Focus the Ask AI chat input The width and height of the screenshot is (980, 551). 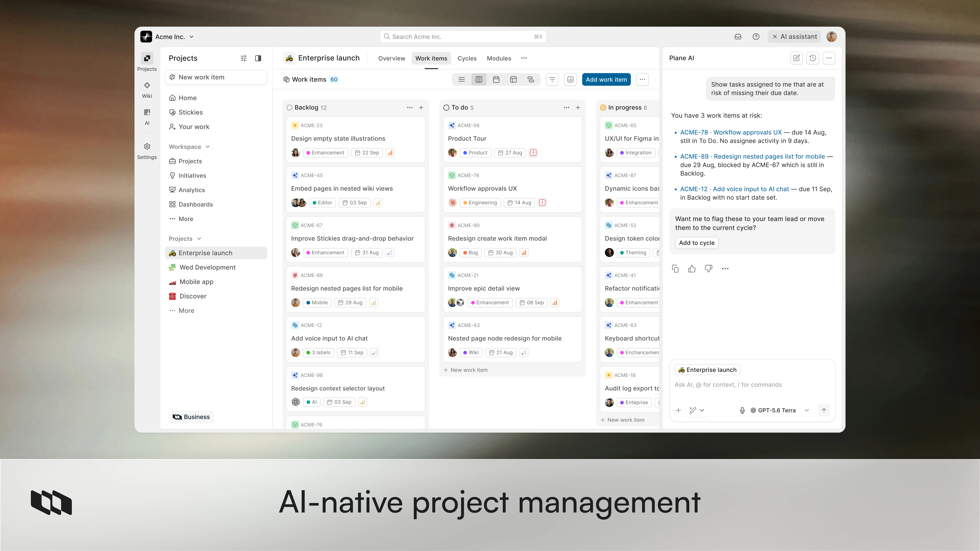(752, 385)
